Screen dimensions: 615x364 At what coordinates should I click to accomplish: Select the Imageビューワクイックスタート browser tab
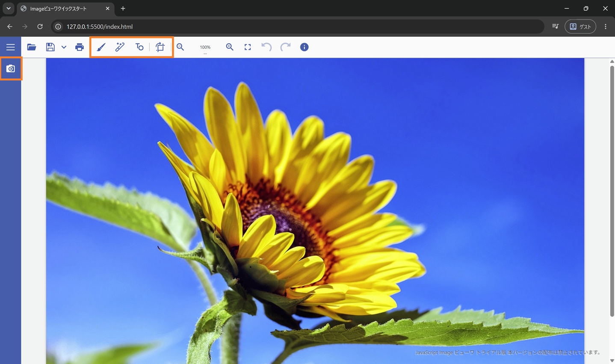click(66, 9)
